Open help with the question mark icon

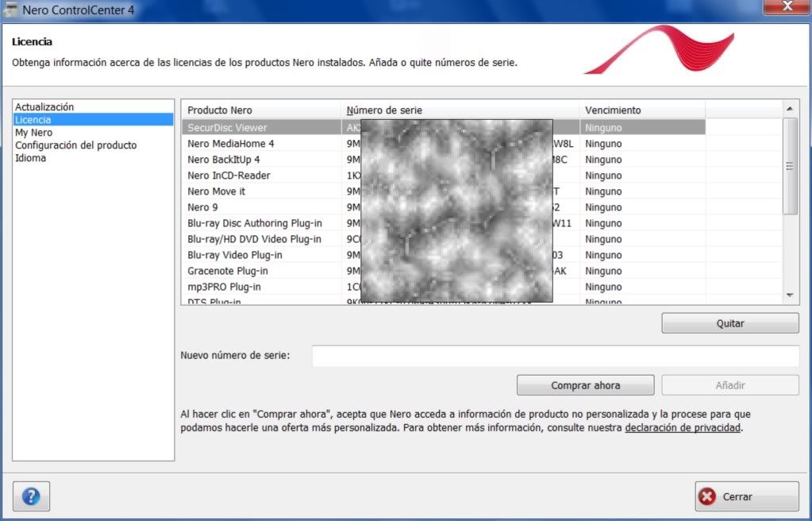(x=31, y=496)
